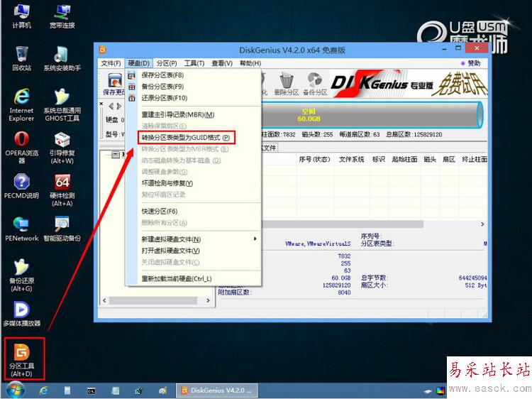
Task: Launch 智能驱动备份 desktop icon
Action: point(62,229)
